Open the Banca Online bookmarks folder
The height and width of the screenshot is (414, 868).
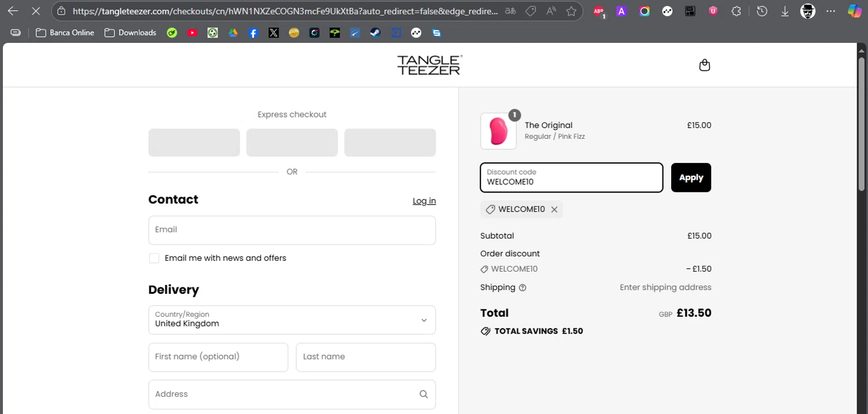tap(65, 33)
